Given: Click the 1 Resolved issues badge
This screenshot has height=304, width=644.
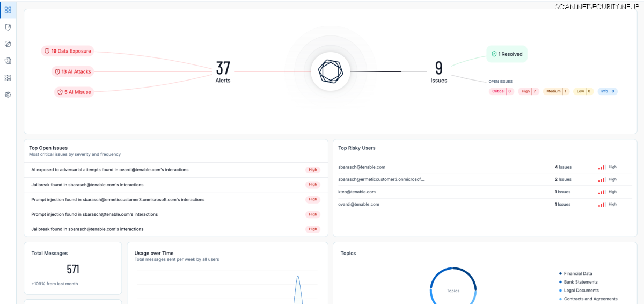Looking at the screenshot, I should (x=507, y=54).
